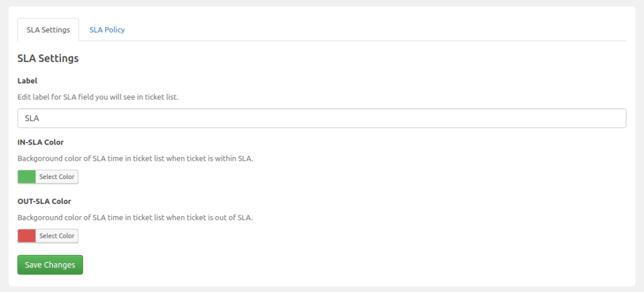The width and height of the screenshot is (644, 292).
Task: Switch to the SLA Policy tab
Action: click(x=107, y=30)
